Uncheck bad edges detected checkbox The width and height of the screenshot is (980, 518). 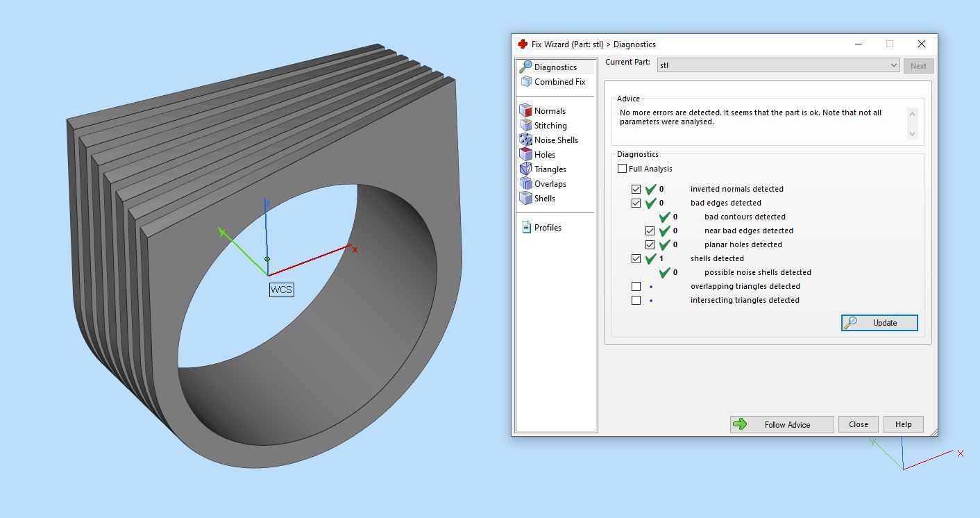(x=636, y=203)
